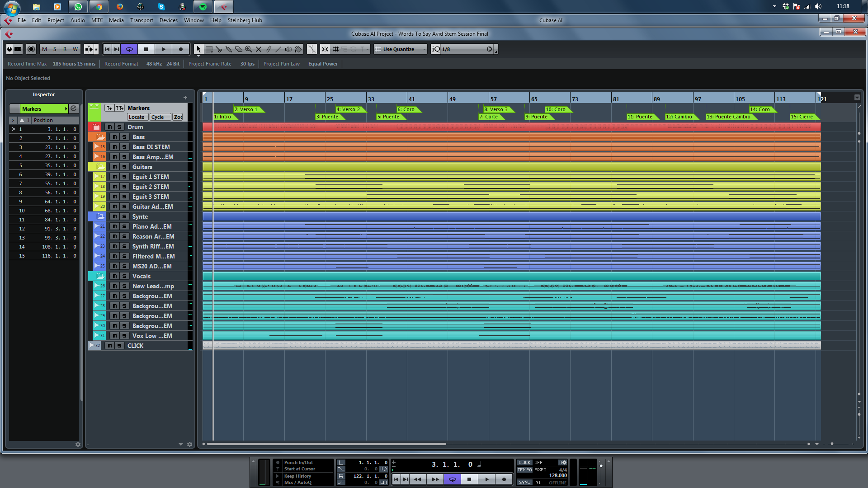868x488 pixels.
Task: Click the Play button in main toolbar
Action: click(x=164, y=49)
